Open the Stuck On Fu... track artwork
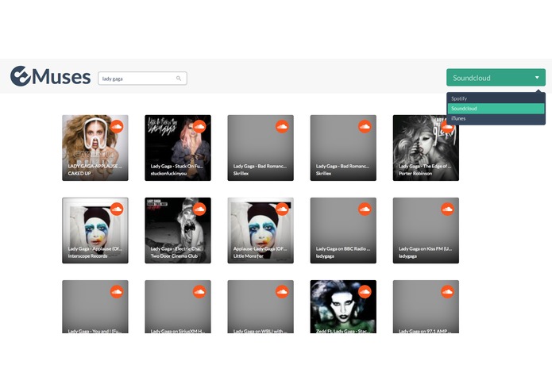 [178, 148]
